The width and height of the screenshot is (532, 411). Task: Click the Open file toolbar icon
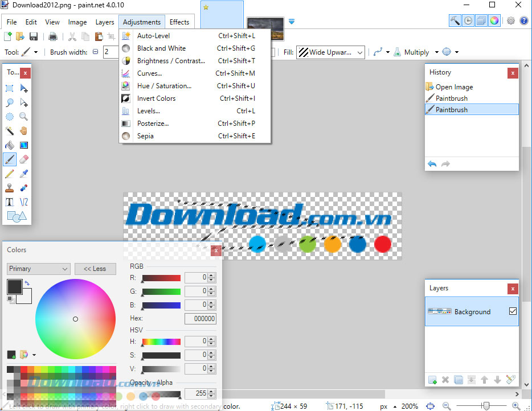pos(21,36)
